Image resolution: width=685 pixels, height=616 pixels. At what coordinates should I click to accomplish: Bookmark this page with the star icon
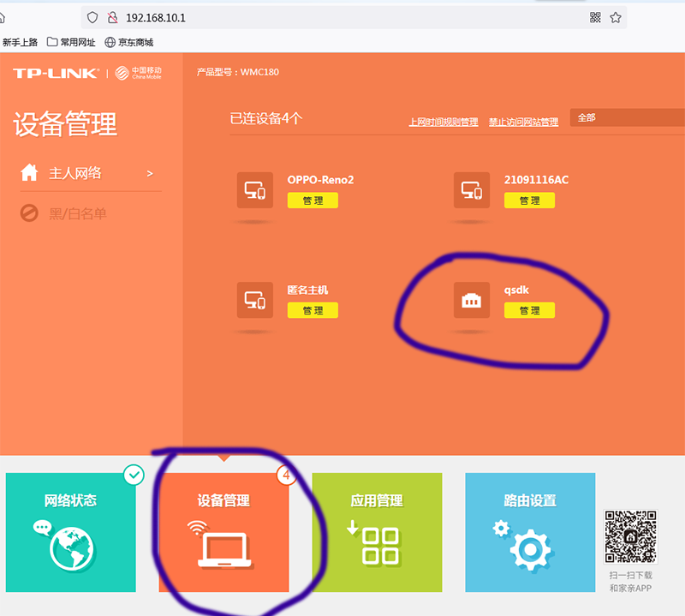pos(615,17)
